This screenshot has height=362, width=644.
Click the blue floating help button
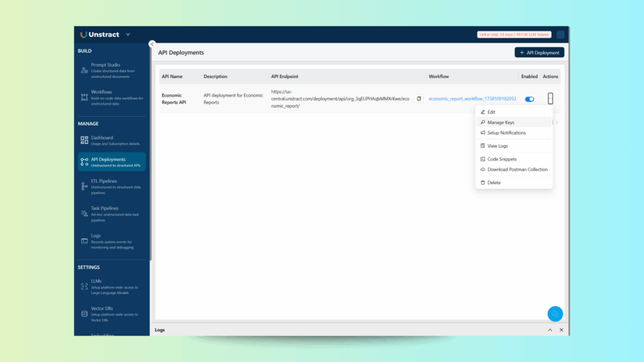(x=555, y=314)
